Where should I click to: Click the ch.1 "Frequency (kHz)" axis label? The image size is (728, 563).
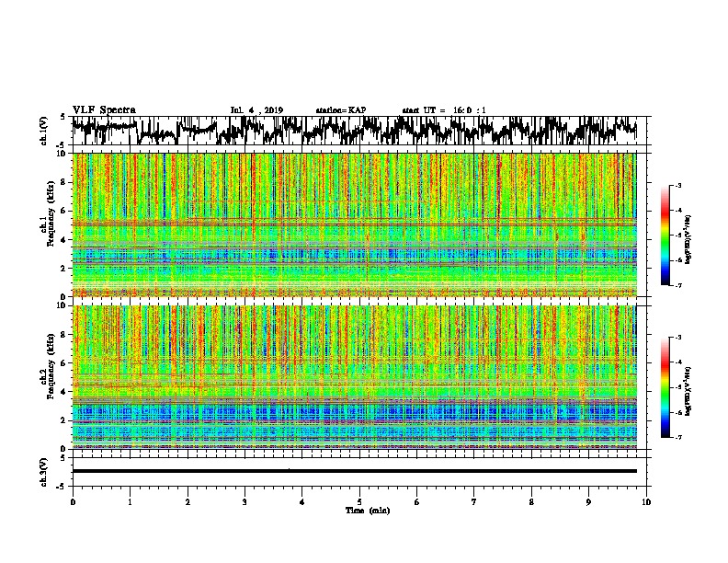[51, 214]
